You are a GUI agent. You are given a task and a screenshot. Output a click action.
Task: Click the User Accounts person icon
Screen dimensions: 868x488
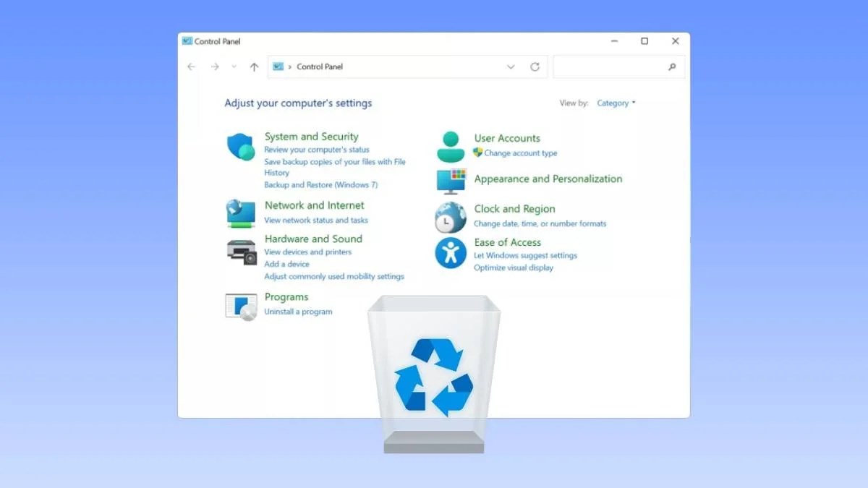coord(451,147)
